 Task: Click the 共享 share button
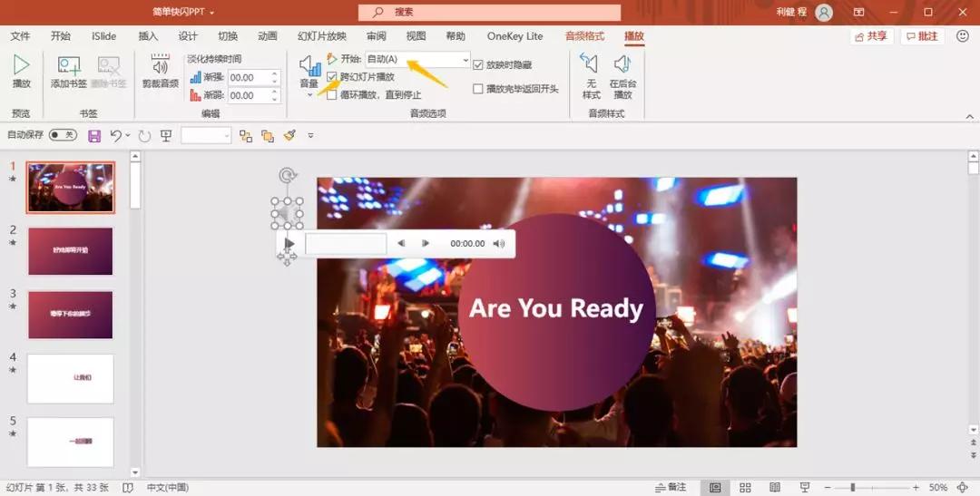coord(870,36)
